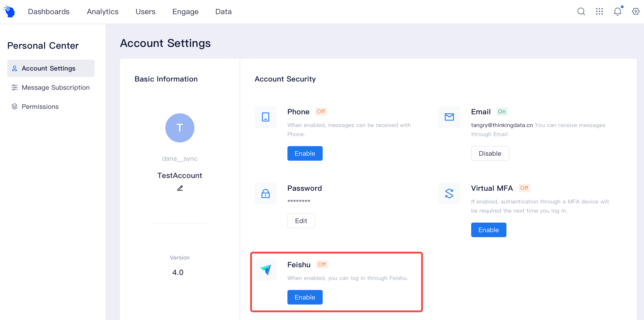Enable Phone messaging
The width and height of the screenshot is (644, 320).
305,153
